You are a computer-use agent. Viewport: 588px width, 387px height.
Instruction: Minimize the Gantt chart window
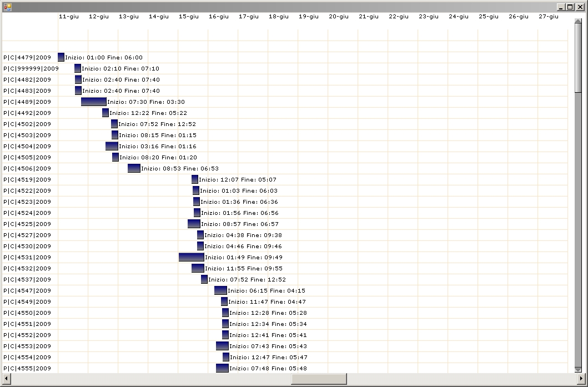(x=561, y=7)
